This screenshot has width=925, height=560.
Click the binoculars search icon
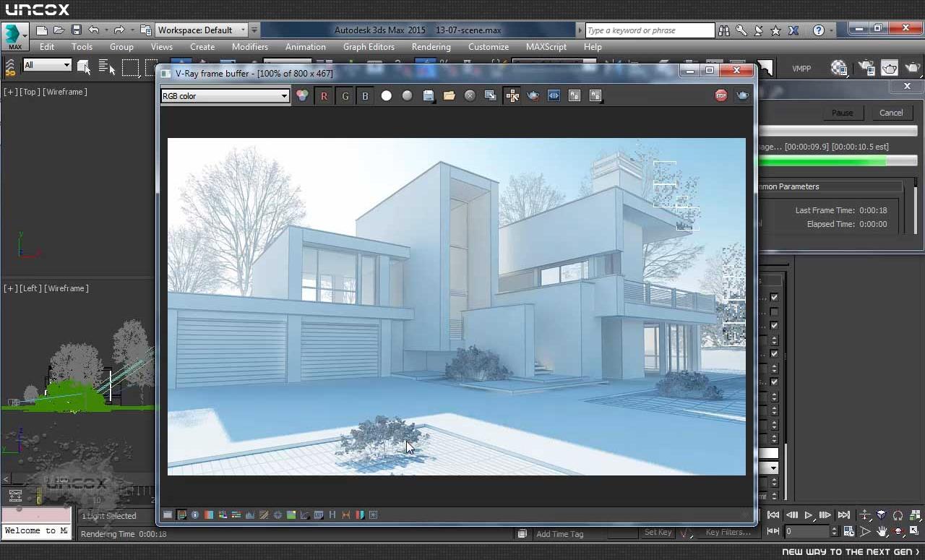[724, 30]
